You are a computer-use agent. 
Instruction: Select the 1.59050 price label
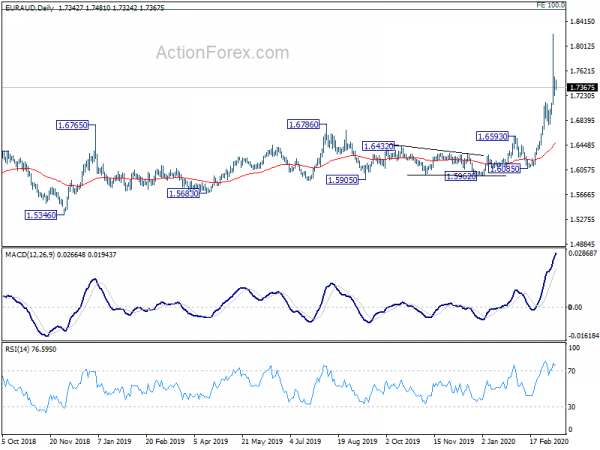point(342,180)
